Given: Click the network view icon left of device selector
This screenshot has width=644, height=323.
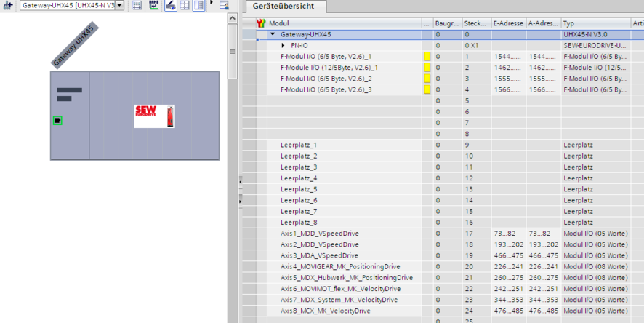Looking at the screenshot, I should 9,5.
